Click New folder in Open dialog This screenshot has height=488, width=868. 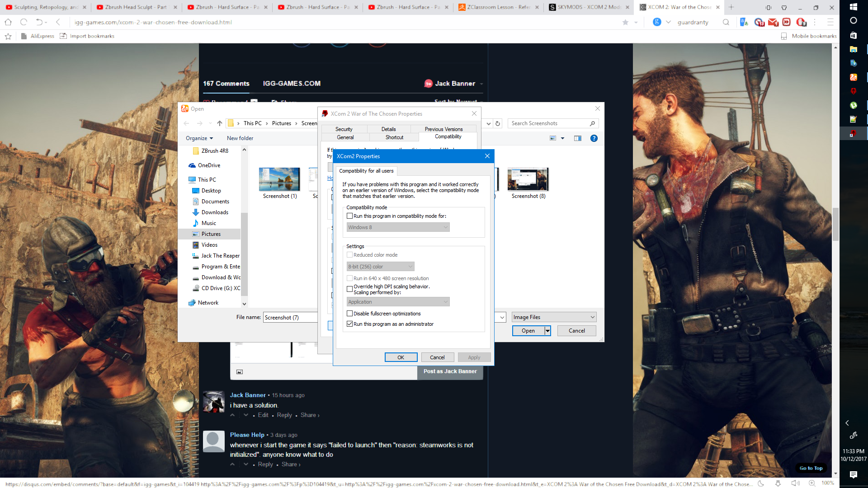(240, 138)
